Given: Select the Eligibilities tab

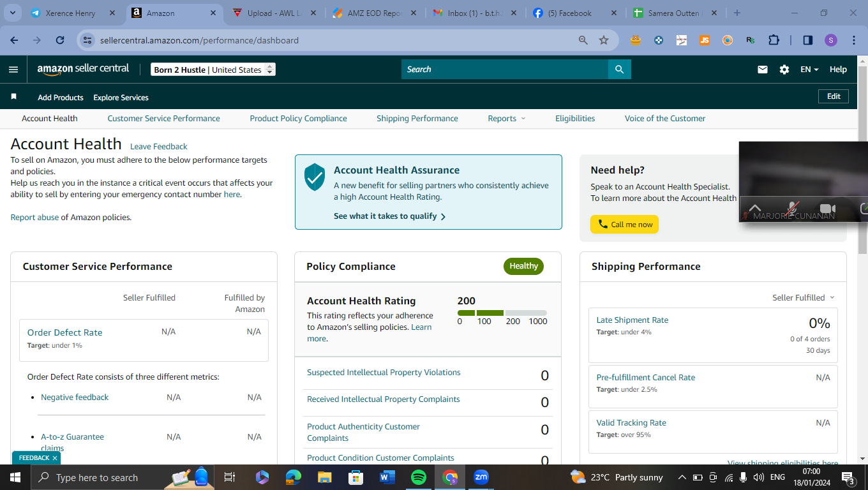Looking at the screenshot, I should pyautogui.click(x=575, y=119).
